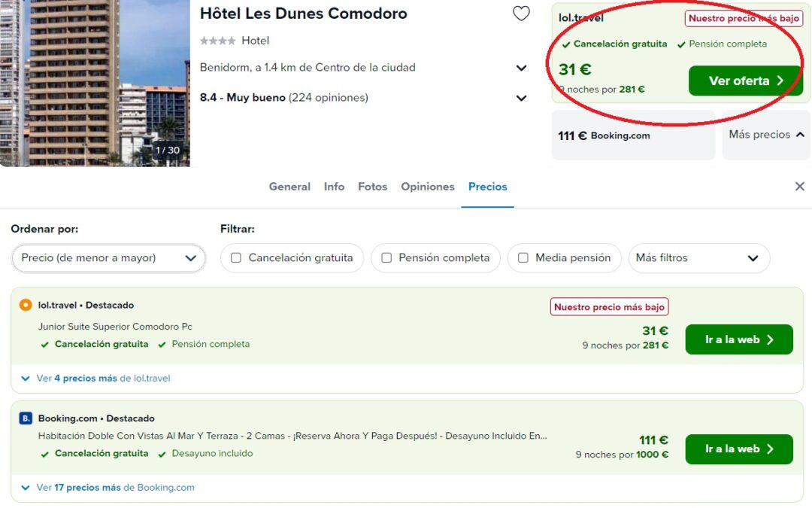
Task: Save hotel with the heart icon
Action: click(522, 14)
